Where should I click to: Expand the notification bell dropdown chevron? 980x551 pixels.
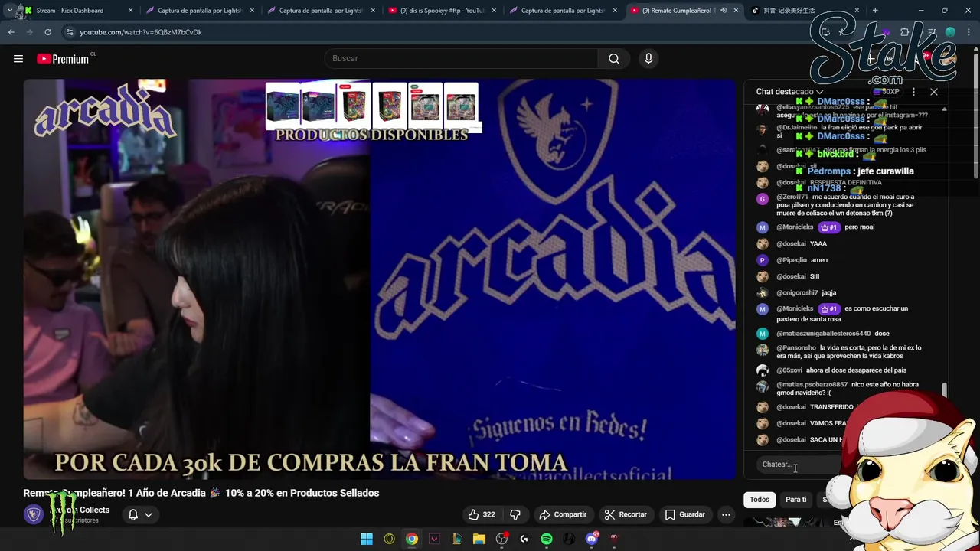[149, 514]
